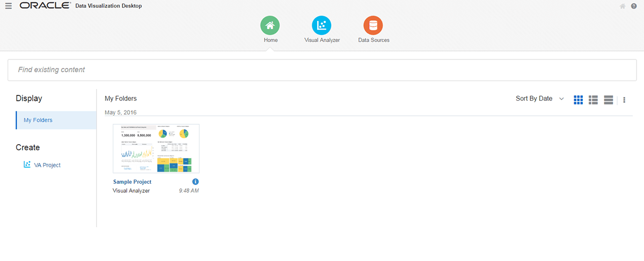The width and height of the screenshot is (644, 261).
Task: Open Data Sources via orange icon
Action: 374,25
